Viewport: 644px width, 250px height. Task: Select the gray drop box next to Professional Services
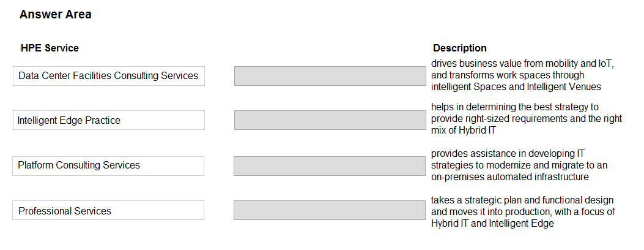pyautogui.click(x=330, y=210)
